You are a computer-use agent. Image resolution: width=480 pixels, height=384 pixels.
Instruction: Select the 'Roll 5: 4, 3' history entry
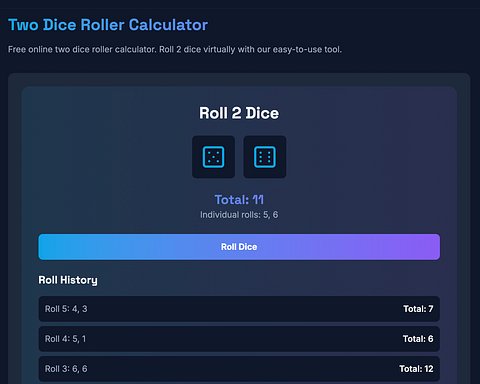pos(239,309)
